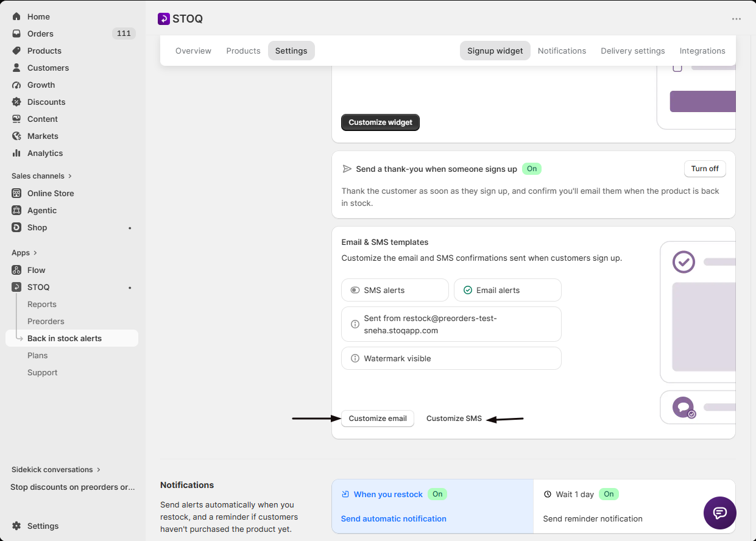The height and width of the screenshot is (541, 756).
Task: Click the clock icon beside Wait 1 day
Action: pyautogui.click(x=548, y=494)
